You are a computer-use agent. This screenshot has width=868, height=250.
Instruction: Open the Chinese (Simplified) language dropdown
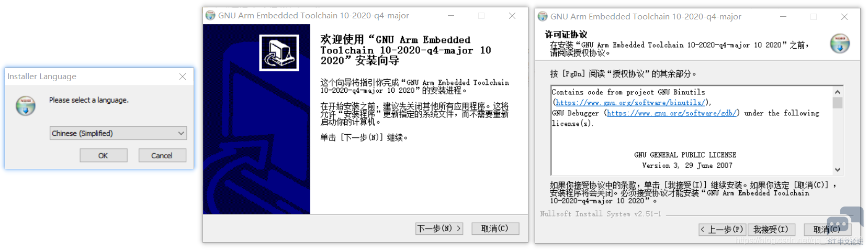click(118, 133)
